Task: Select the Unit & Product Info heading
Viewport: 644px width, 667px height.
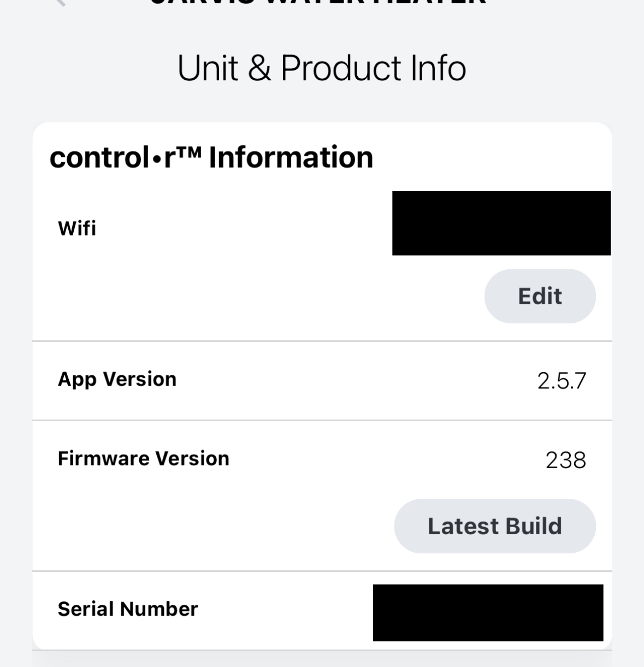Action: click(x=322, y=68)
